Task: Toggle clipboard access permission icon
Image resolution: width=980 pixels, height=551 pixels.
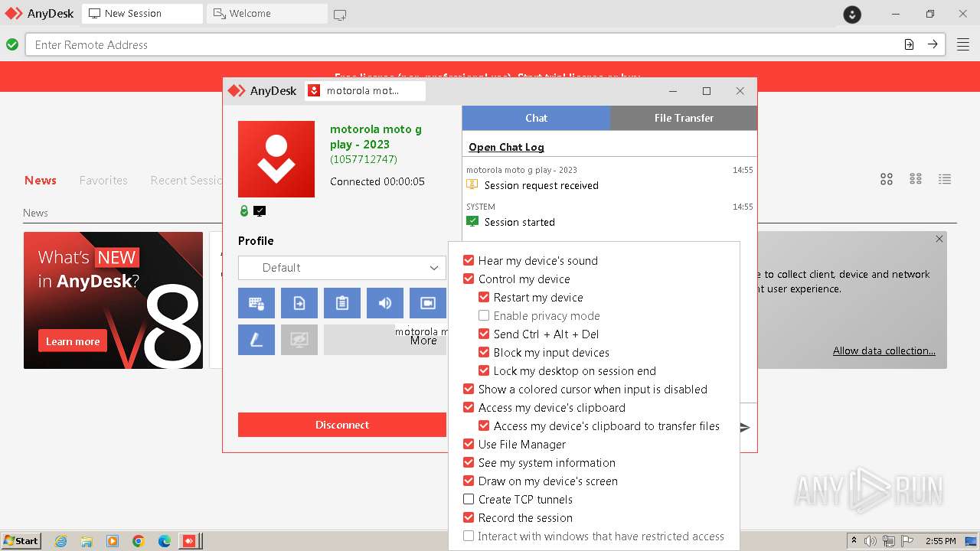Action: (342, 303)
